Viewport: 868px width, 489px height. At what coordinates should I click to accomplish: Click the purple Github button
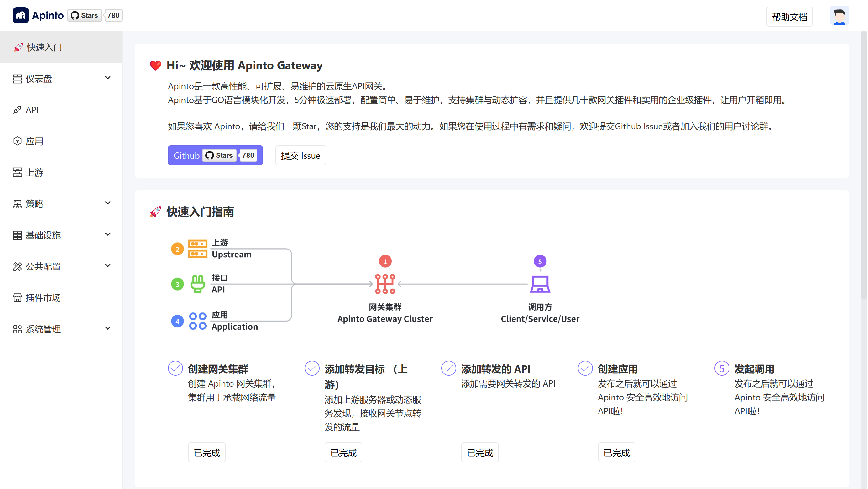pyautogui.click(x=215, y=156)
